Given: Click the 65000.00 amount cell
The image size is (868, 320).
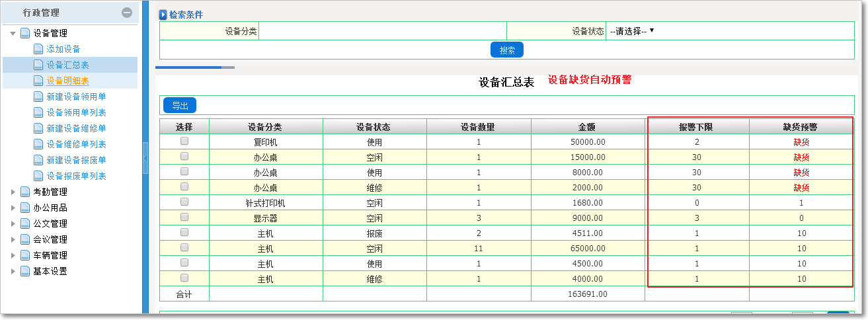Looking at the screenshot, I should [588, 249].
